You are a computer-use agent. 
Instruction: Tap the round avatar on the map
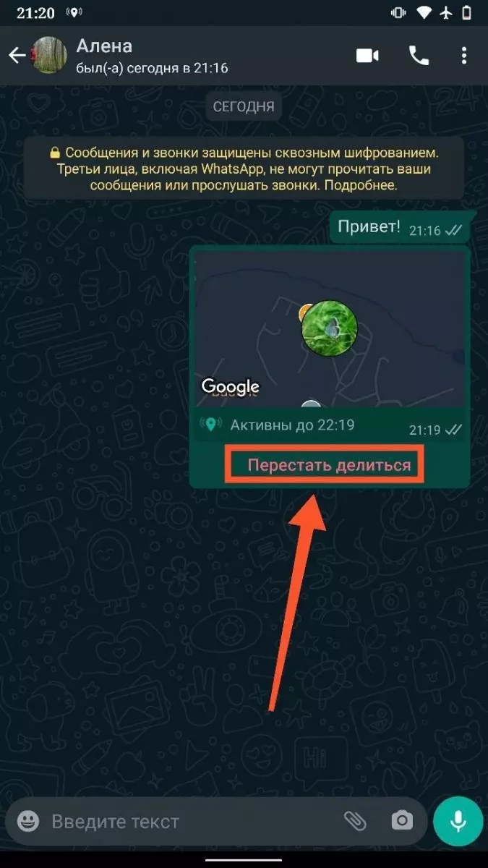point(329,328)
